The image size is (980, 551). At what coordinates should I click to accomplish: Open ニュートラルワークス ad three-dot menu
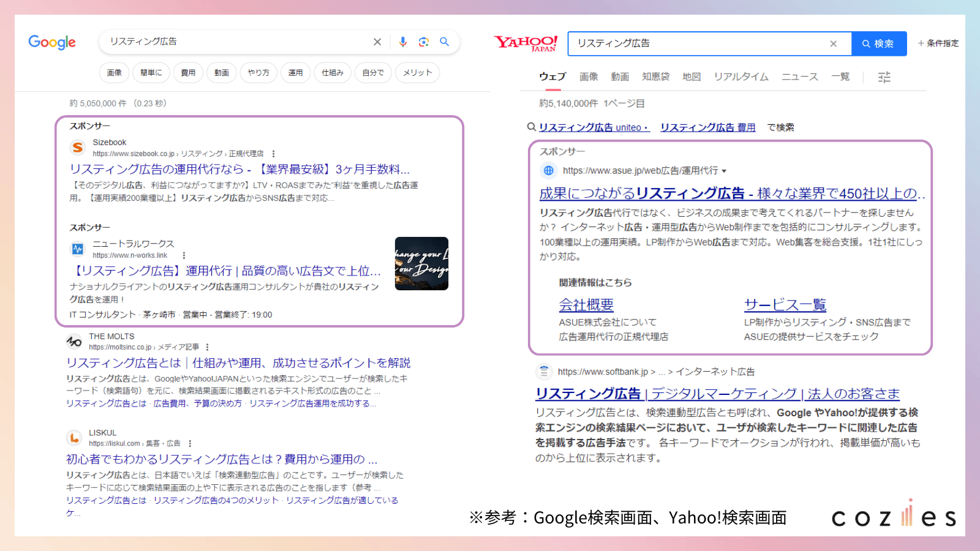pyautogui.click(x=184, y=255)
